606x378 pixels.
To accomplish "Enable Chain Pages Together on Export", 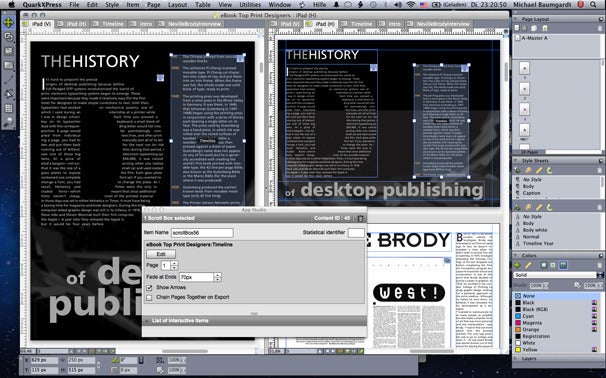I will [149, 298].
